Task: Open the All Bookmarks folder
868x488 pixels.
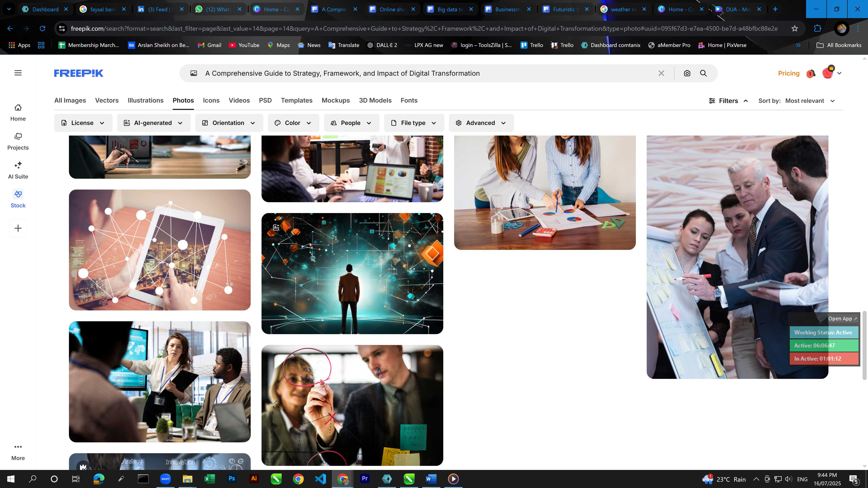Action: 839,45
